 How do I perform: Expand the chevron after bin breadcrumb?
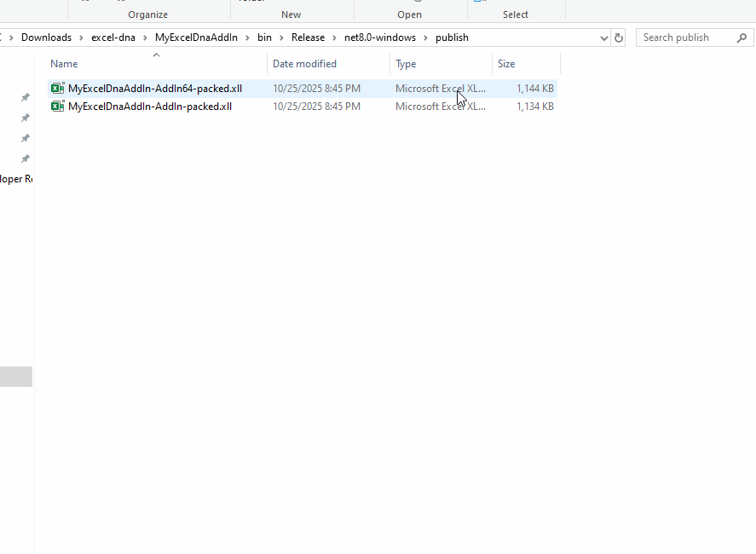[x=282, y=38]
